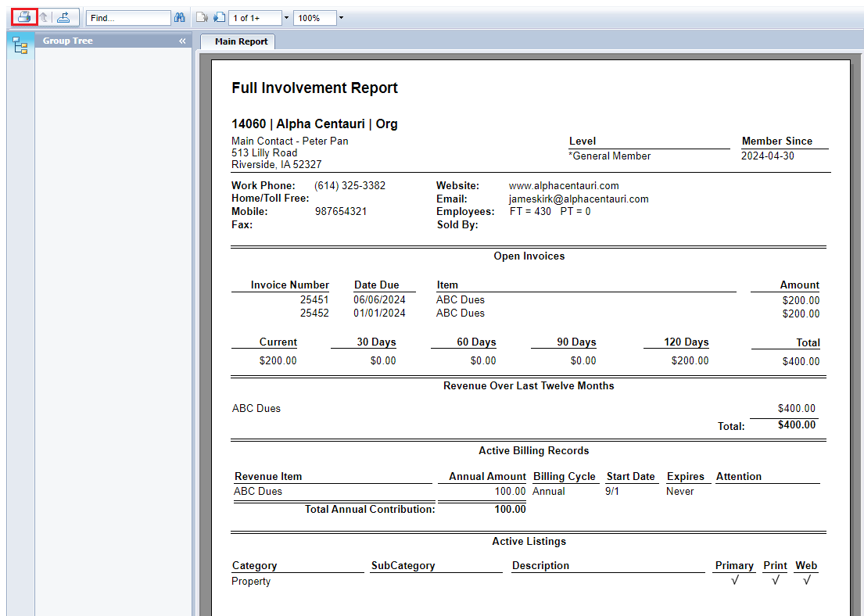Click the Primary listing checkmark
Screen dimensions: 864x616
[734, 581]
